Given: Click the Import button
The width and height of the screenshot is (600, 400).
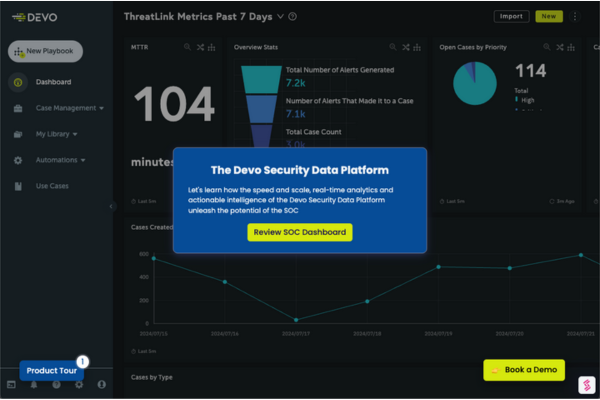Looking at the screenshot, I should [x=511, y=17].
